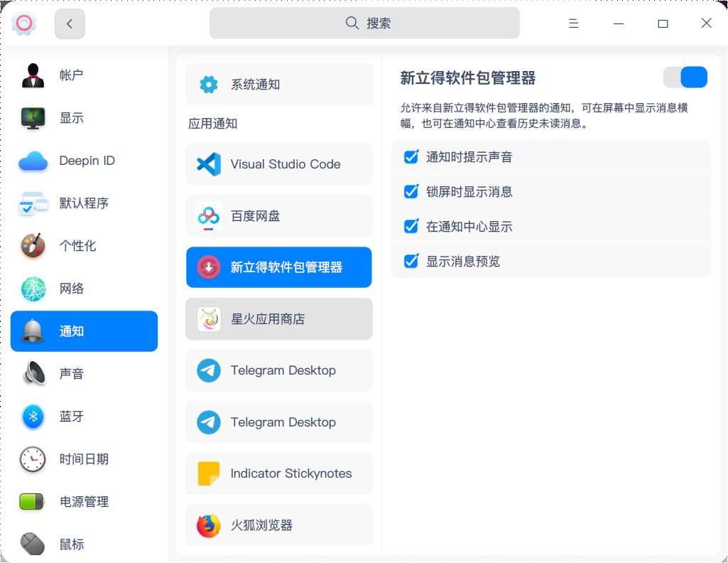Uncheck 显示消息预览 checkbox
The image size is (728, 563).
point(411,261)
